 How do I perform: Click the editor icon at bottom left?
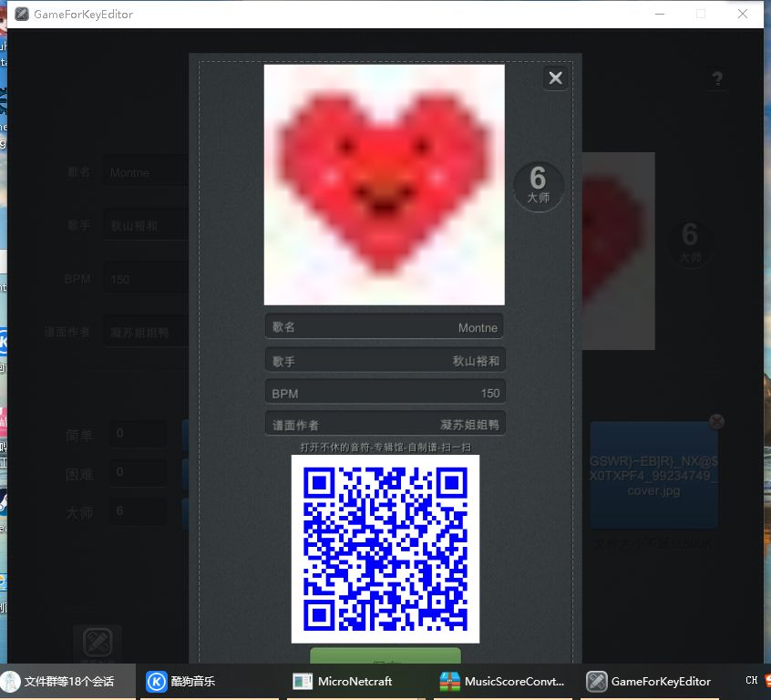[x=98, y=643]
